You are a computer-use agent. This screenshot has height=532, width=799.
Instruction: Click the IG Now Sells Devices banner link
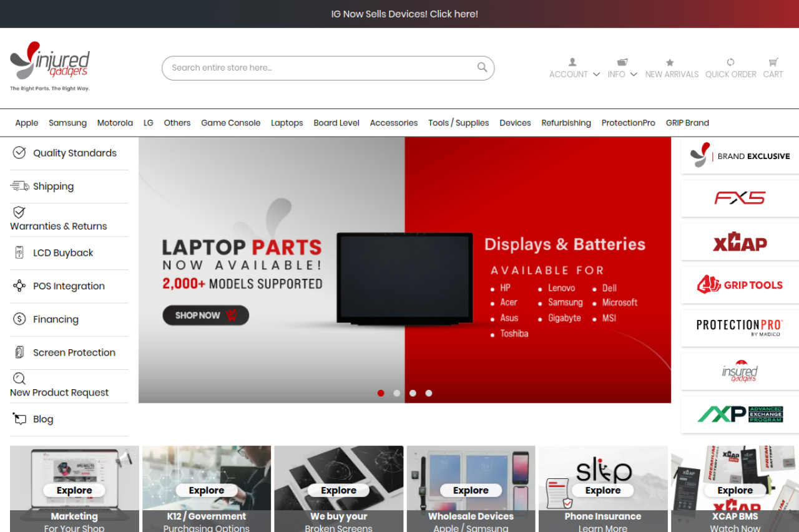tap(404, 14)
